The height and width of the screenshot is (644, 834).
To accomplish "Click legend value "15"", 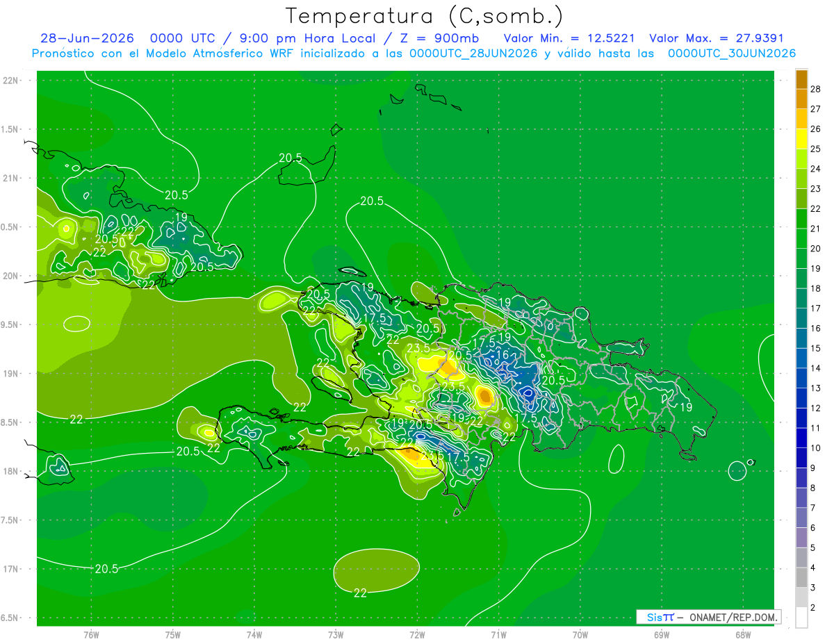I will 816,348.
